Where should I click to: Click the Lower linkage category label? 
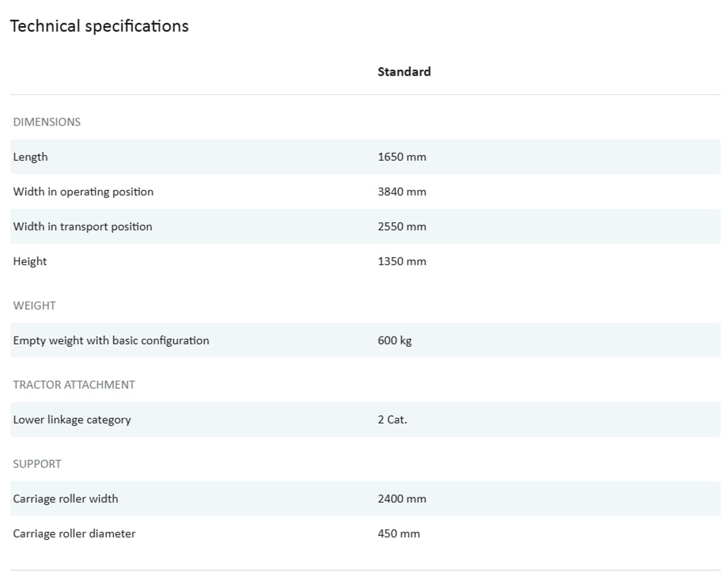pyautogui.click(x=72, y=419)
